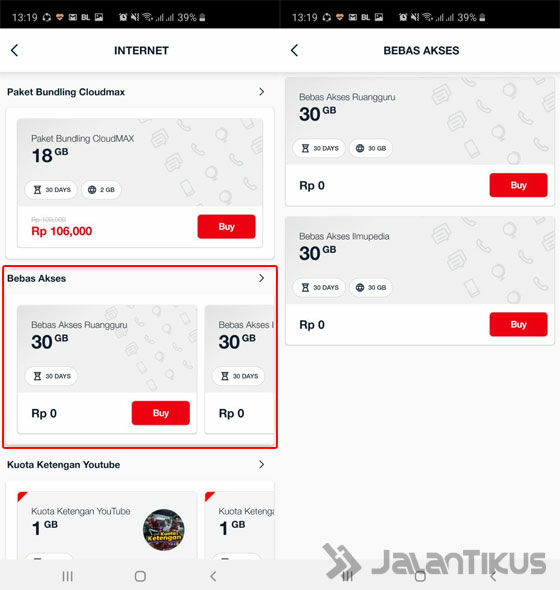The image size is (560, 590).
Task: Tap the Kuota Ketengan YouTube thumbnail image
Action: (164, 530)
